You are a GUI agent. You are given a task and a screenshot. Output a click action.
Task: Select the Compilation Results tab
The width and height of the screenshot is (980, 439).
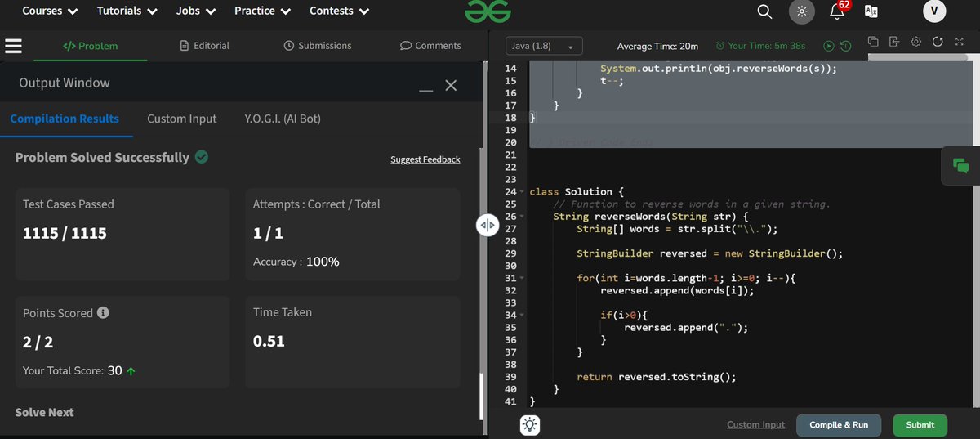65,119
